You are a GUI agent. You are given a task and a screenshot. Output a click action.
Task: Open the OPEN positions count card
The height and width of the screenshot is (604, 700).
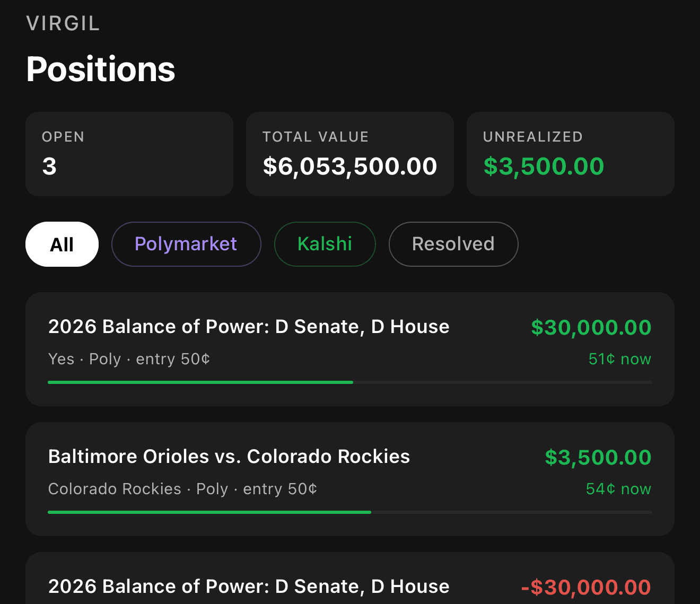129,154
